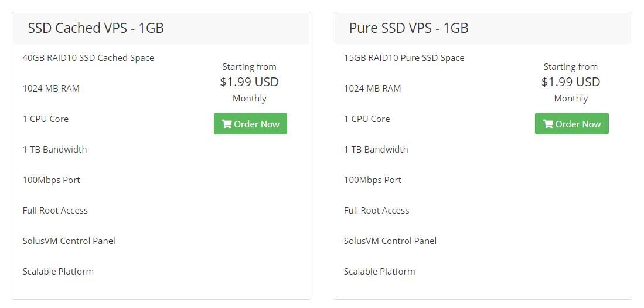Click SolusVM Control Panel in Pure SSD plan
644x308 pixels.
[x=390, y=241]
